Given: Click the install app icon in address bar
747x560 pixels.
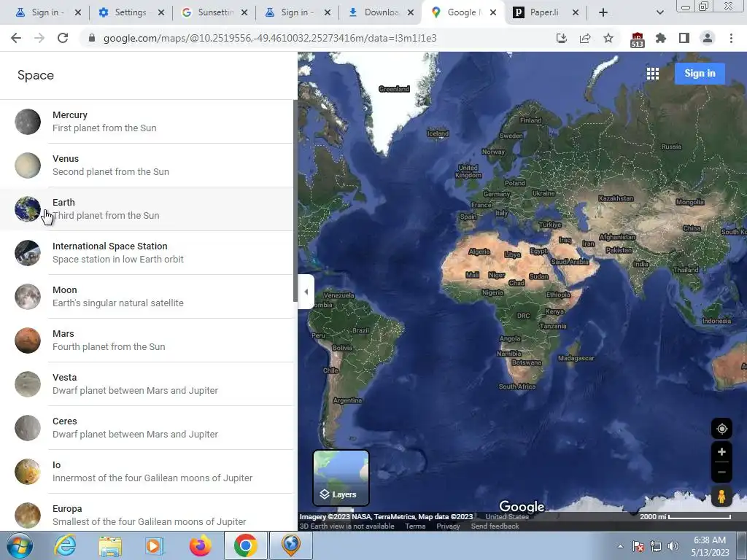Looking at the screenshot, I should click(562, 38).
